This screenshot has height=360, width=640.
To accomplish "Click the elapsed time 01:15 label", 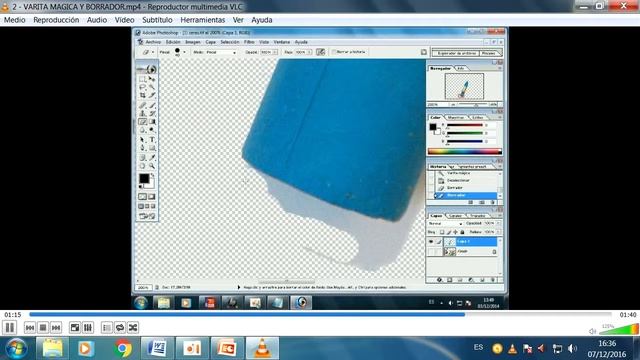I will coord(13,315).
